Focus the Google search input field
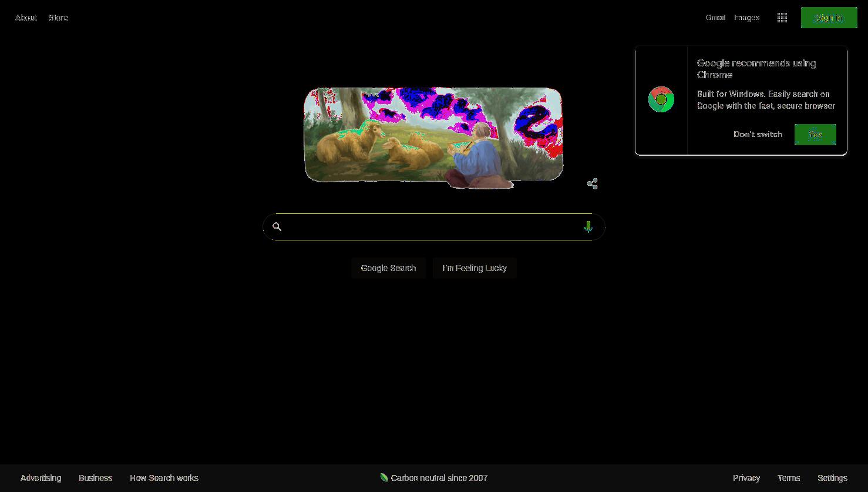Viewport: 868px width, 492px height. click(433, 227)
